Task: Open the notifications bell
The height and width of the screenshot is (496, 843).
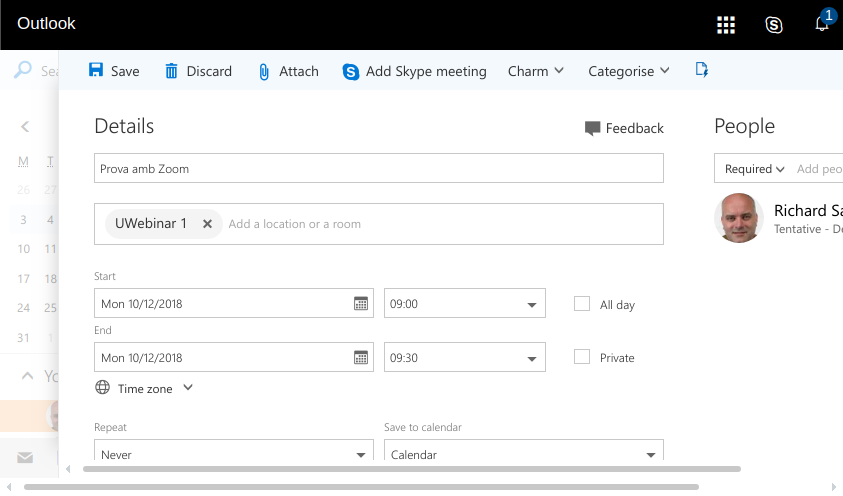Action: pyautogui.click(x=822, y=25)
